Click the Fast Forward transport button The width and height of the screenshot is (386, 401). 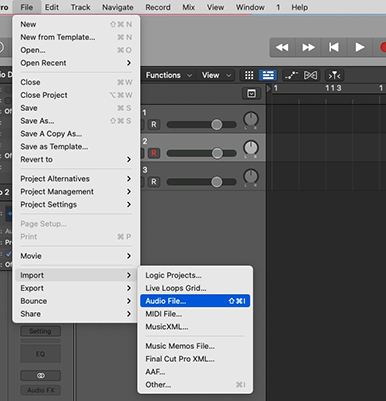(x=308, y=48)
